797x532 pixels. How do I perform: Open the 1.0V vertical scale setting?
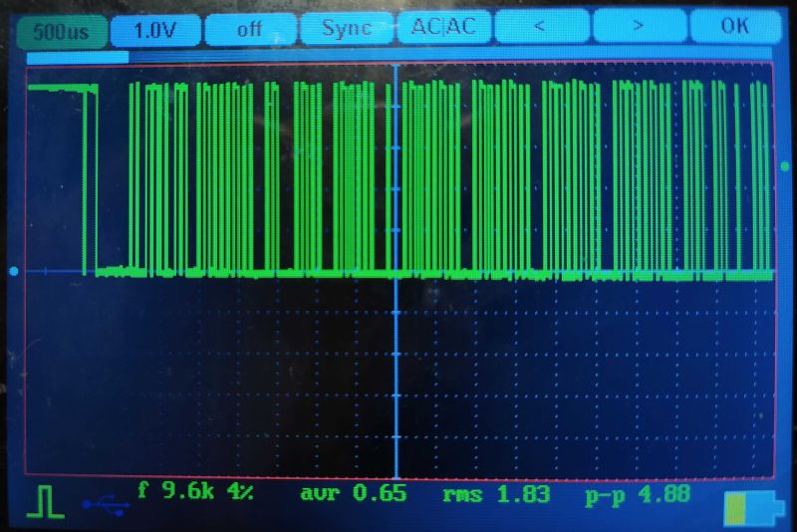153,30
